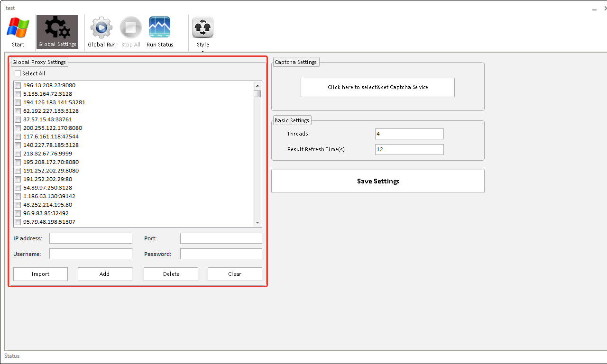Expand the Style dropdown arrow
The height and width of the screenshot is (364, 607).
click(202, 51)
